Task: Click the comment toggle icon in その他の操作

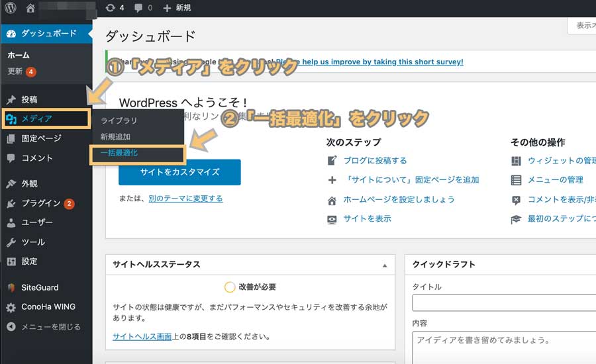Action: coord(516,200)
